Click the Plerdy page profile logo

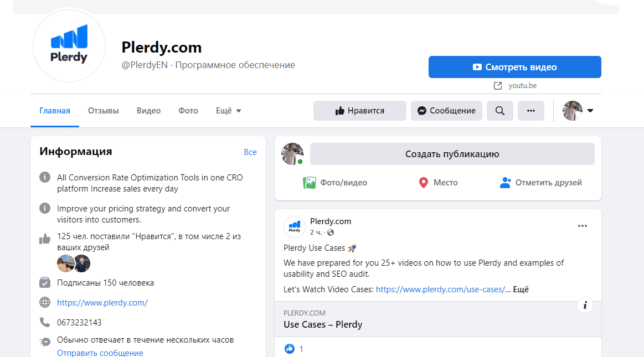pyautogui.click(x=69, y=46)
